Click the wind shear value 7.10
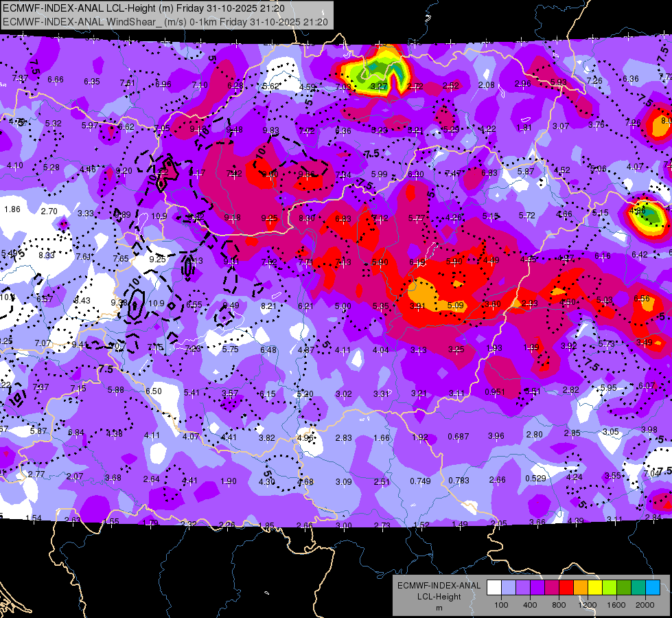 200,85
